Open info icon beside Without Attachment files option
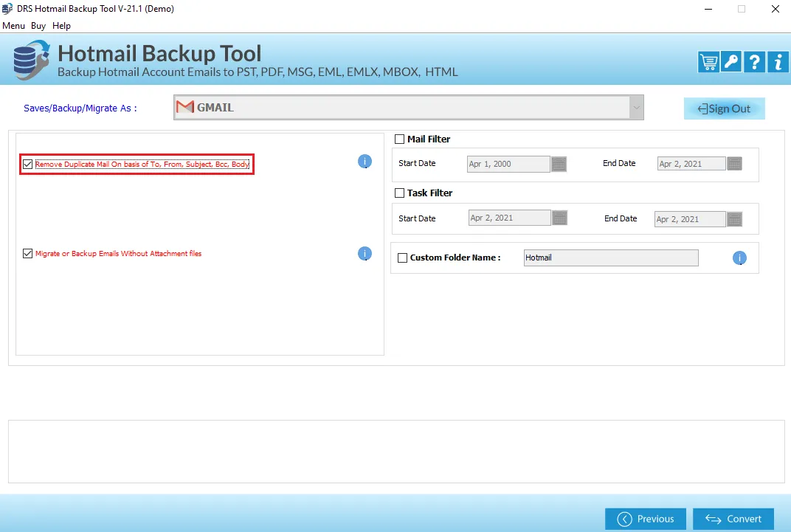This screenshot has width=791, height=532. click(365, 254)
